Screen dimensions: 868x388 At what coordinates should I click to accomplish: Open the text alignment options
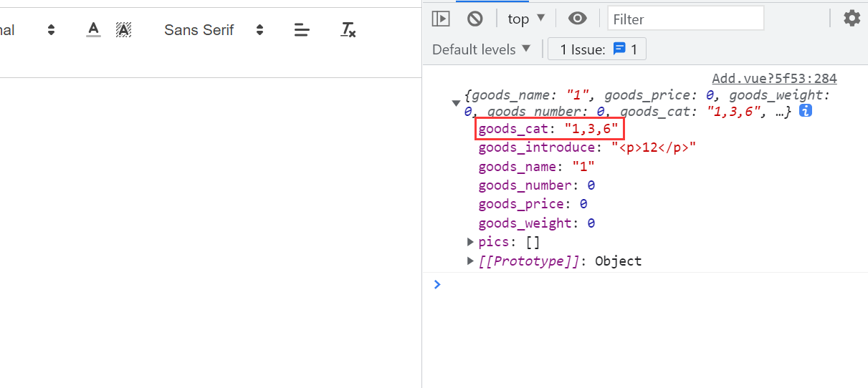tap(302, 29)
